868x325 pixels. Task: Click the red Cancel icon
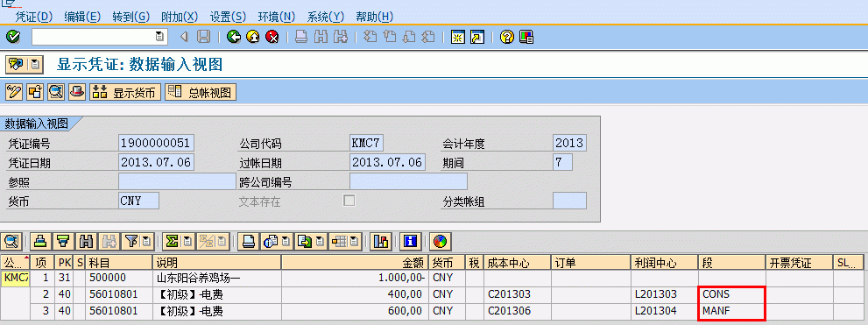click(x=272, y=37)
